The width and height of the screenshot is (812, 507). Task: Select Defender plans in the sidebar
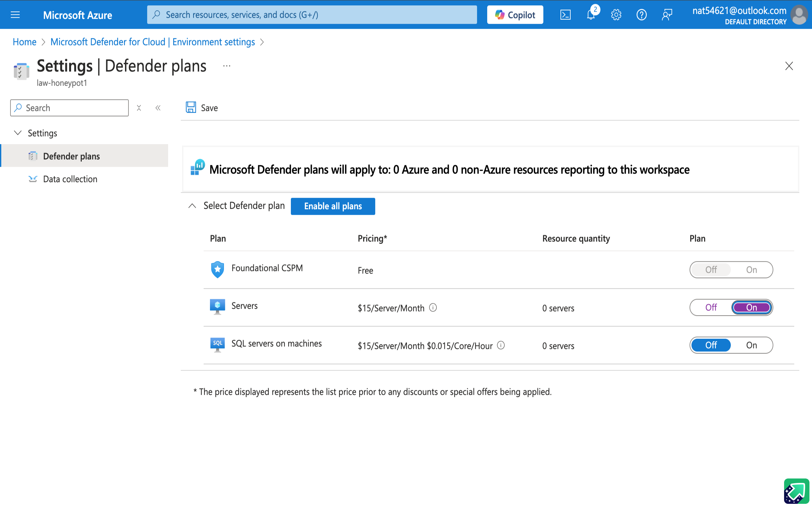tap(71, 156)
